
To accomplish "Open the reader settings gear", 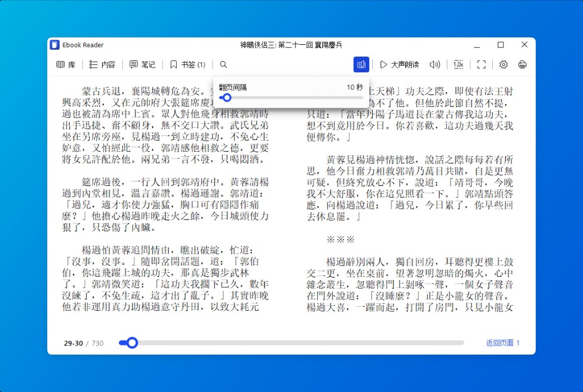I will [x=503, y=64].
